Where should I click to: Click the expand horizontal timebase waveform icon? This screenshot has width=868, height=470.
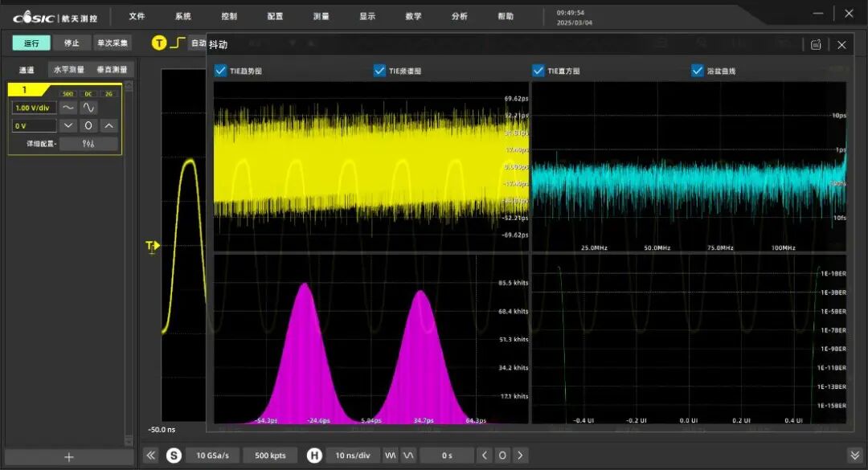coord(408,455)
